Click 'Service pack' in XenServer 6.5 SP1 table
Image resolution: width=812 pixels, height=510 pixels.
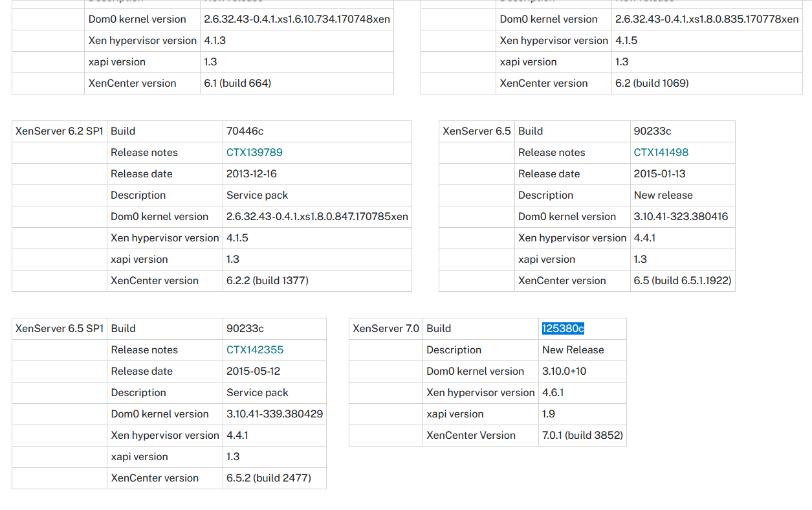coord(258,393)
